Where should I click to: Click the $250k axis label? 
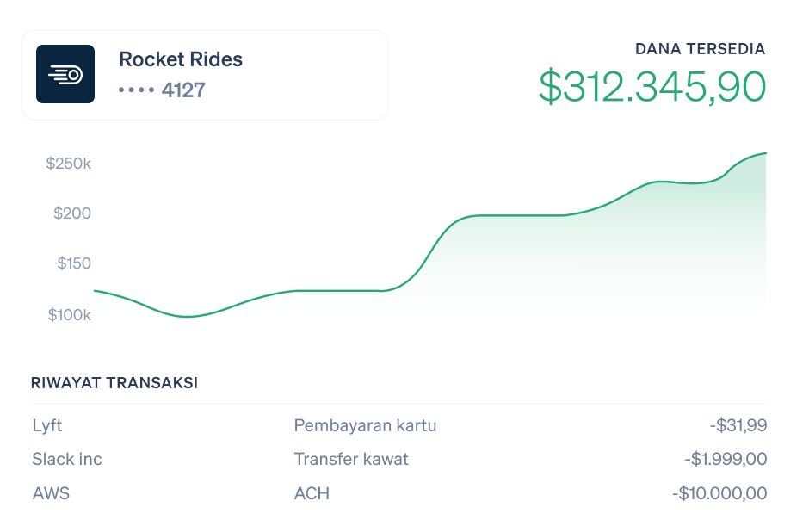coord(68,164)
